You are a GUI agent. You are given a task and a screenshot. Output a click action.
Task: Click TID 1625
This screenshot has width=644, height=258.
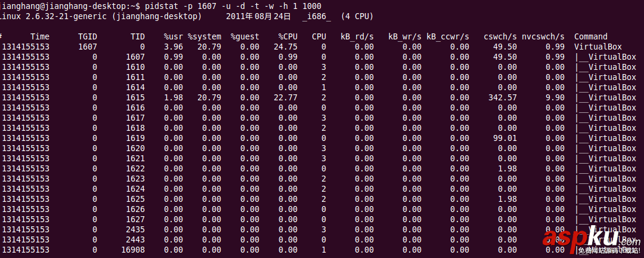(135, 199)
